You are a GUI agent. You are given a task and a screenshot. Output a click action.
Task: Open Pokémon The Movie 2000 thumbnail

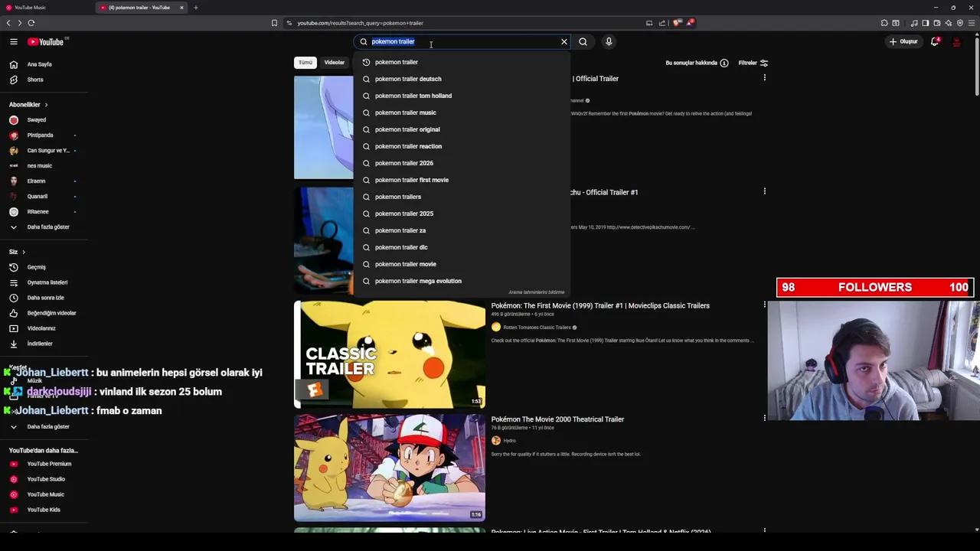[390, 468]
